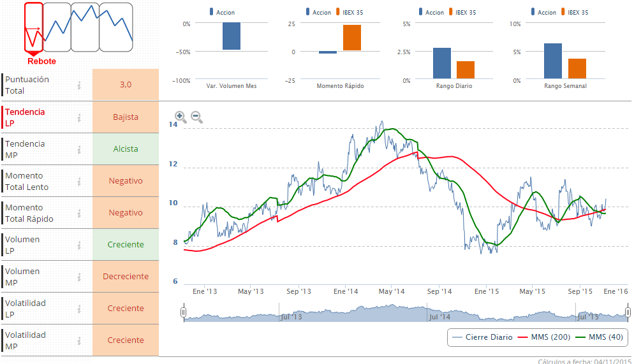Click info icon next to Volumen LP
Viewport: 634px width, 364px height.
coord(79,245)
